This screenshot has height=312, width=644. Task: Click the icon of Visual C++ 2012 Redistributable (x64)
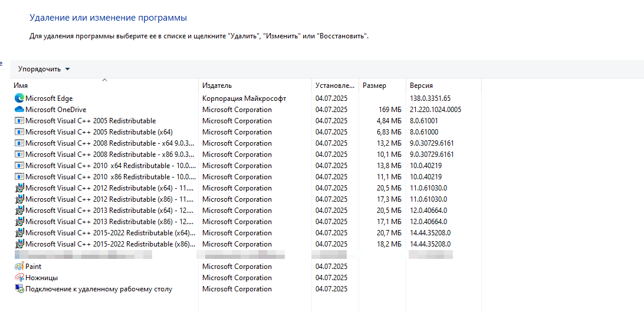click(x=19, y=188)
